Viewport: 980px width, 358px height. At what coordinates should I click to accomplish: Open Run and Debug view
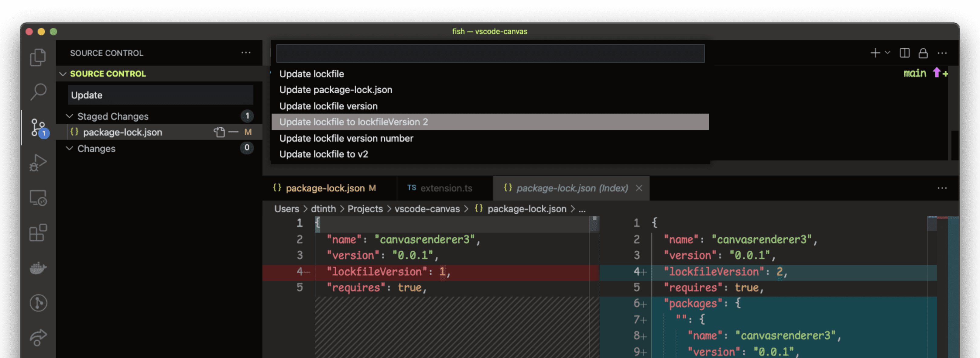pyautogui.click(x=38, y=163)
